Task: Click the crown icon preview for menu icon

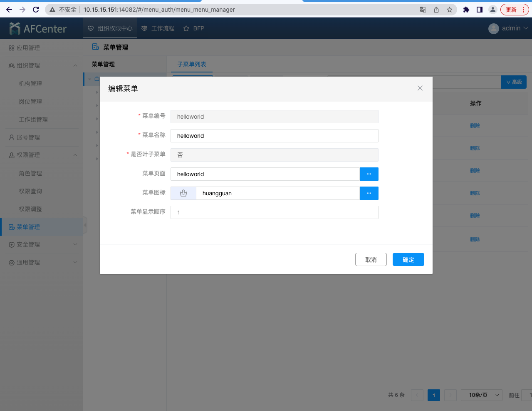Action: click(x=183, y=193)
